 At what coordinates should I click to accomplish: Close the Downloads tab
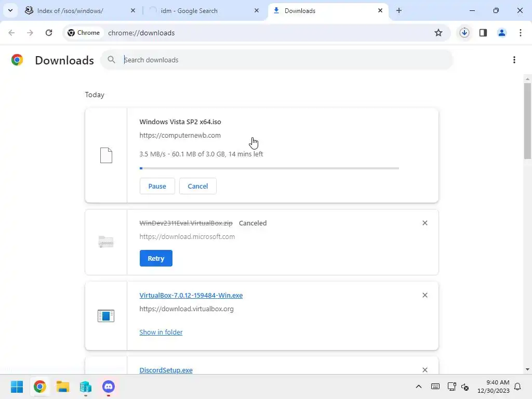click(380, 10)
